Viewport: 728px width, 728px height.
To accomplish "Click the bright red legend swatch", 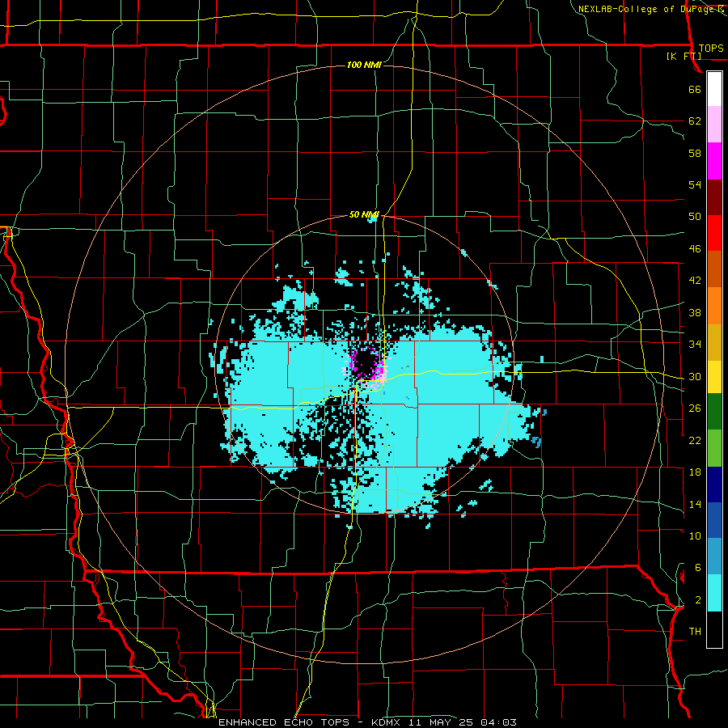I will click(714, 234).
